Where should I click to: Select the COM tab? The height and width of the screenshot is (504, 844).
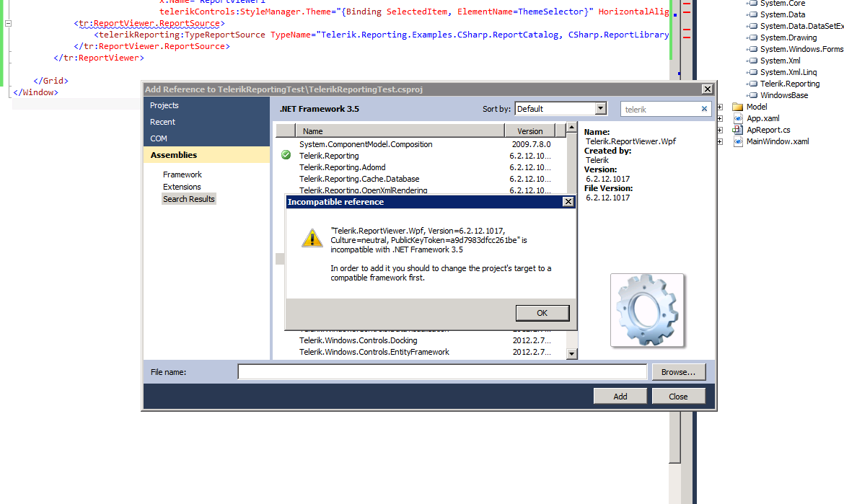[207, 138]
